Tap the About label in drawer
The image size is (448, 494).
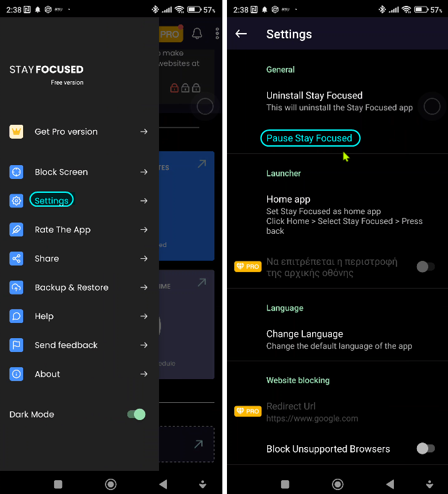tap(48, 374)
